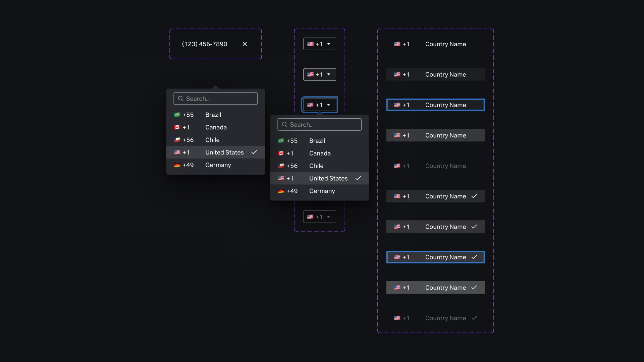The height and width of the screenshot is (362, 644).
Task: Click the Brazil flag icon in left list
Action: [177, 115]
